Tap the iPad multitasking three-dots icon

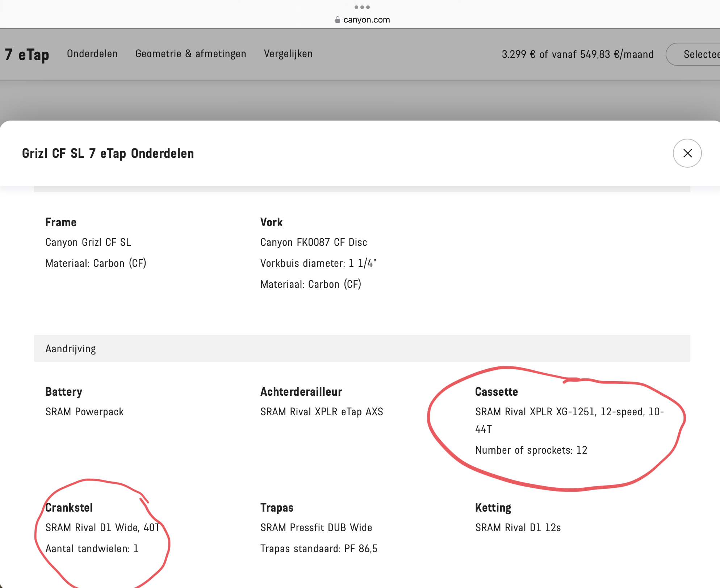(362, 7)
